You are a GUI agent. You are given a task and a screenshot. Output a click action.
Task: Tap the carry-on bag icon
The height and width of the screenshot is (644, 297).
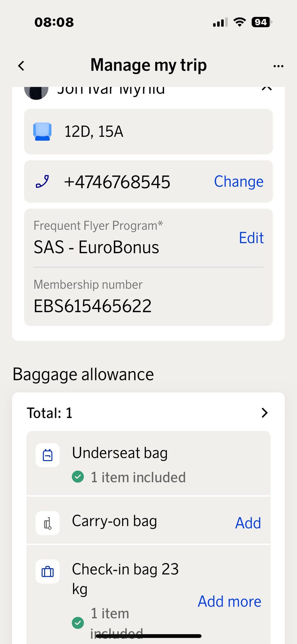(x=48, y=523)
